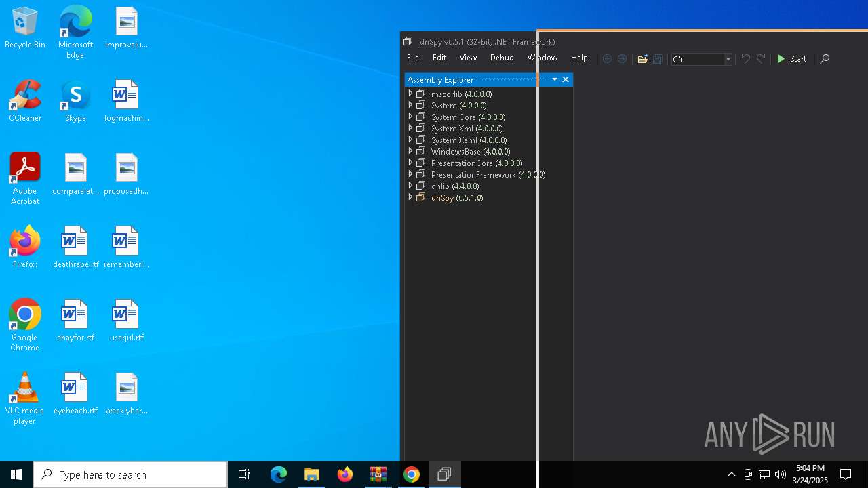This screenshot has width=868, height=488.
Task: Select CCleaner desktop shortcut
Action: tap(25, 102)
